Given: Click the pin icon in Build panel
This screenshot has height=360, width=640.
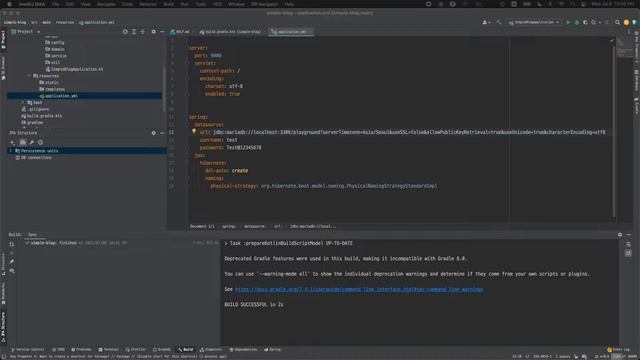Looking at the screenshot, I should [x=12, y=262].
